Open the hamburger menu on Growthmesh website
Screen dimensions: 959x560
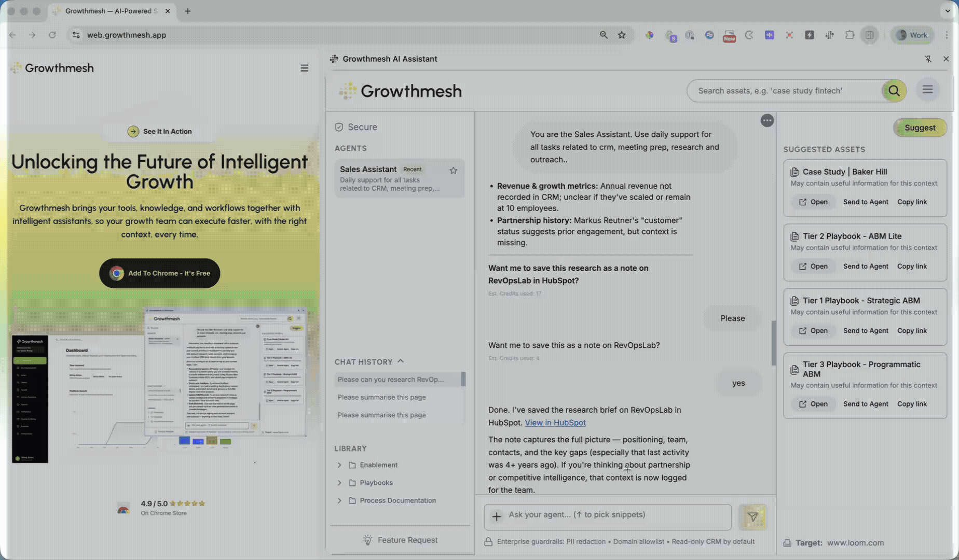pyautogui.click(x=304, y=68)
